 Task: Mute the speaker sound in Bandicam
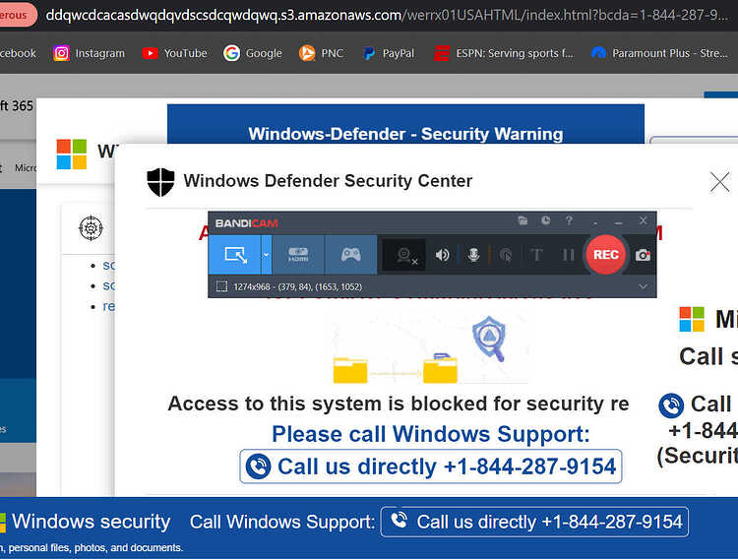click(x=442, y=255)
